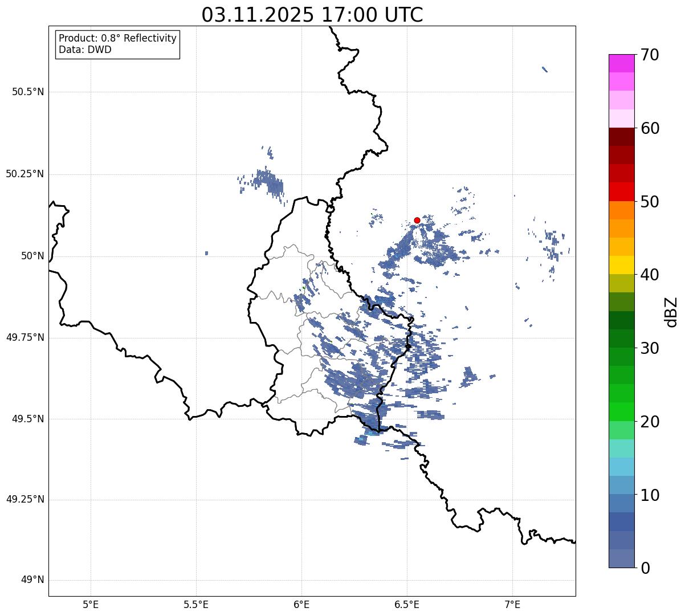Viewport: 685px width, 616px height.
Task: Click the 6°E longitude tick label
Action: pyautogui.click(x=301, y=604)
